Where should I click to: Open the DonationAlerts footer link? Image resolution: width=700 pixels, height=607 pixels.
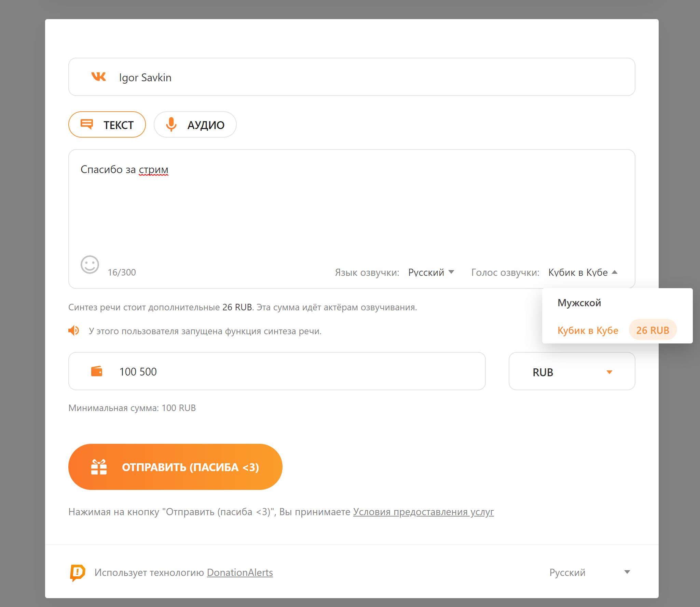[x=240, y=573]
